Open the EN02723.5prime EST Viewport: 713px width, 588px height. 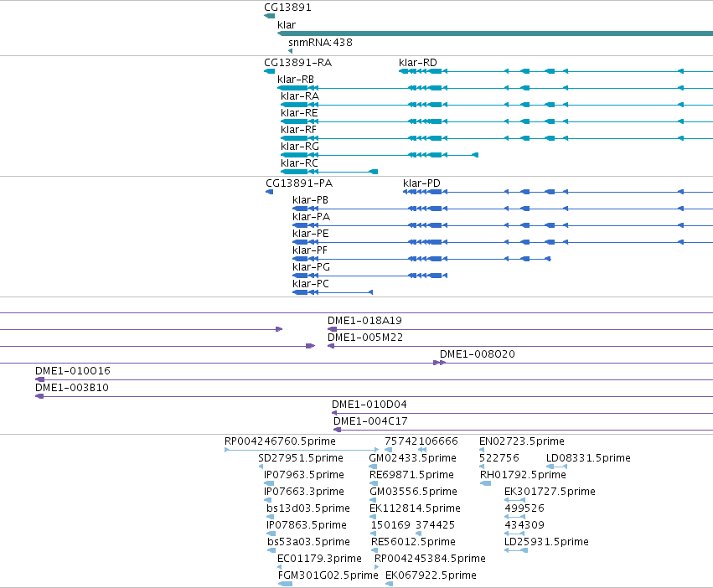click(522, 441)
